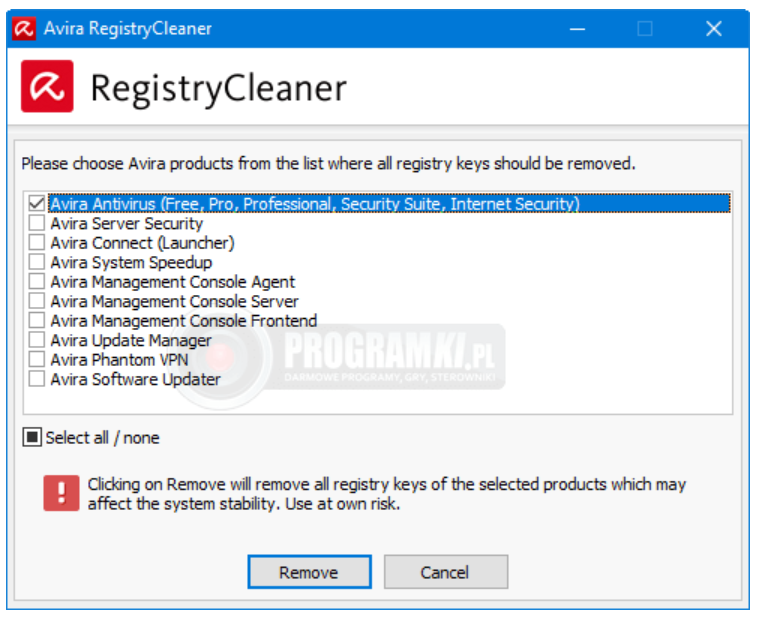Tick the Avira Software Updater checkbox
The height and width of the screenshot is (619, 759).
point(37,378)
